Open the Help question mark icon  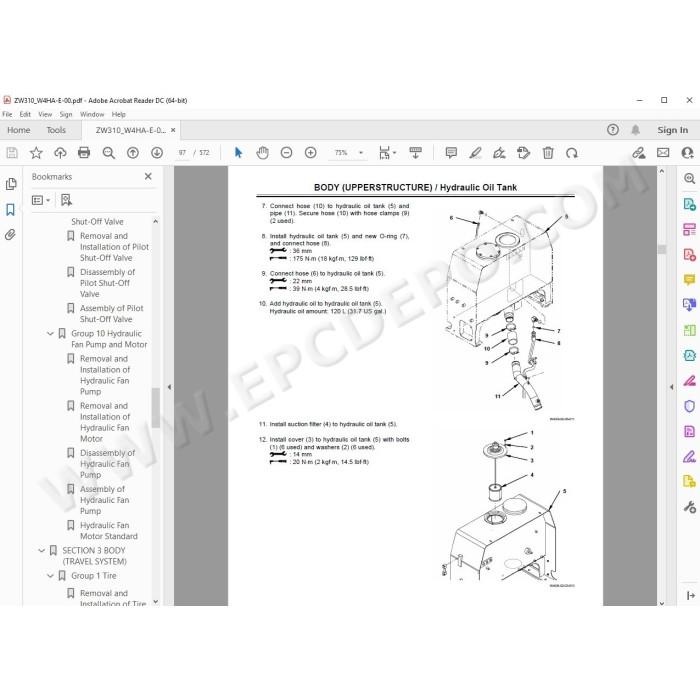coord(613,130)
